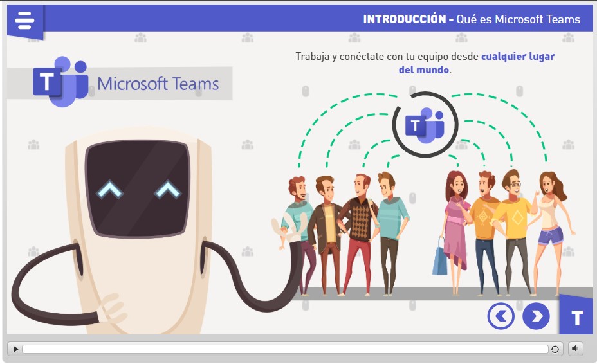This screenshot has height=364, width=597.
Task: Go to the previous slide arrow
Action: coord(501,316)
